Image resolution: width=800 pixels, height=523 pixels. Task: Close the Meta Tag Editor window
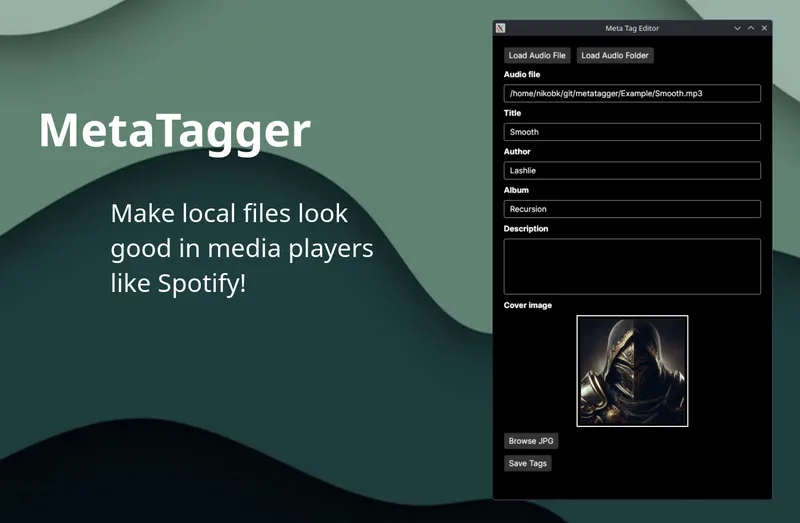[x=764, y=28]
